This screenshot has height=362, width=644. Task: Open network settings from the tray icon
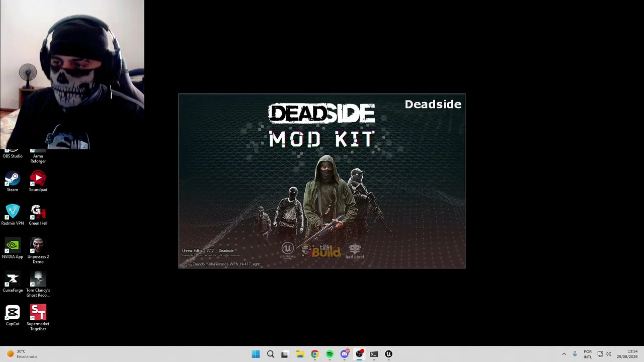[600, 354]
